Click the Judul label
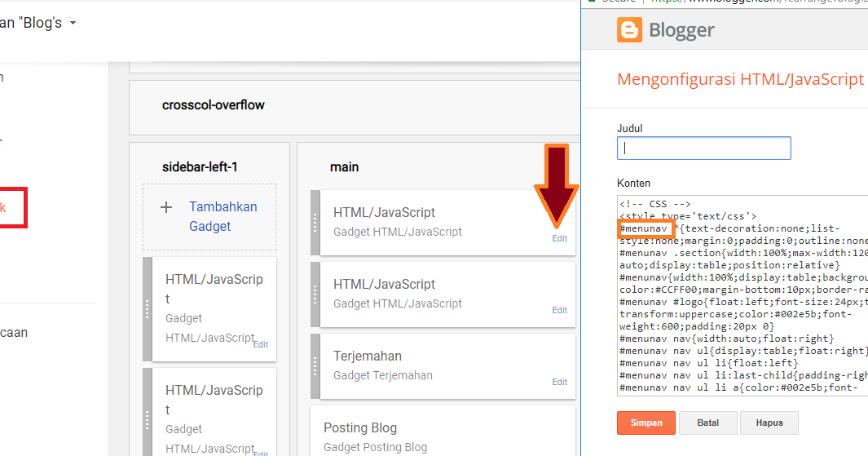Screen dimensions: 868x456 click(x=629, y=129)
